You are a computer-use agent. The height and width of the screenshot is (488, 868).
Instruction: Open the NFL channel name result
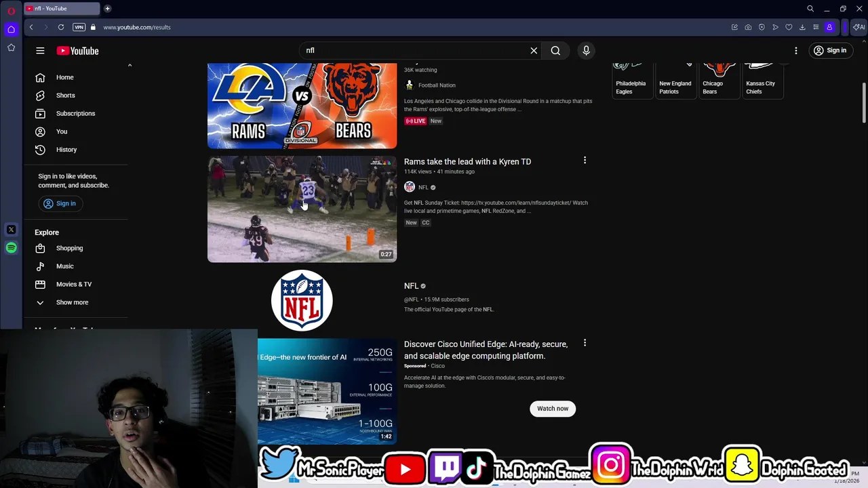(411, 286)
